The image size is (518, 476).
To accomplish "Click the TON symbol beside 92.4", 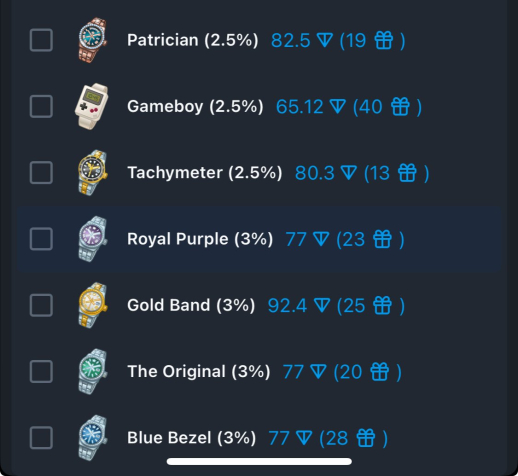I will click(322, 305).
